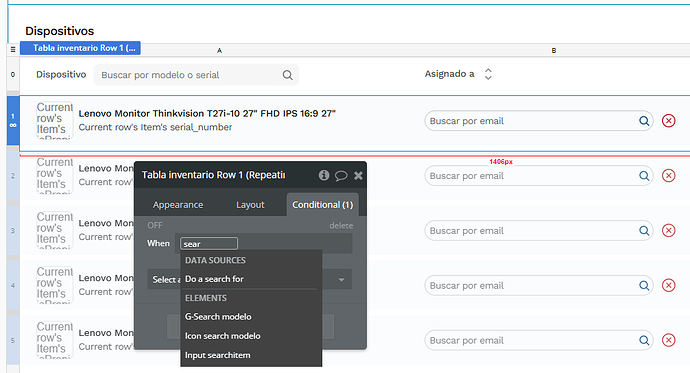690x373 pixels.
Task: Select the Conditional (1) tab
Action: pos(323,205)
